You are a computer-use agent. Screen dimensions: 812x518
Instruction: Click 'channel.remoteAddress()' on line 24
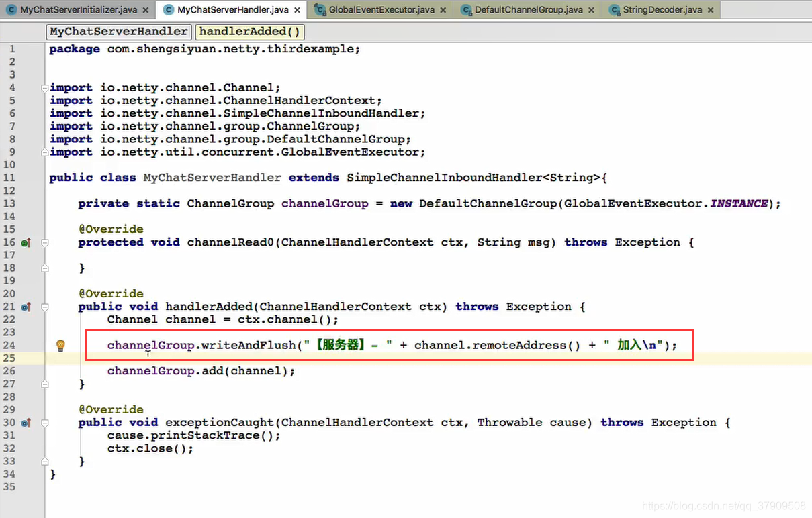click(x=498, y=345)
